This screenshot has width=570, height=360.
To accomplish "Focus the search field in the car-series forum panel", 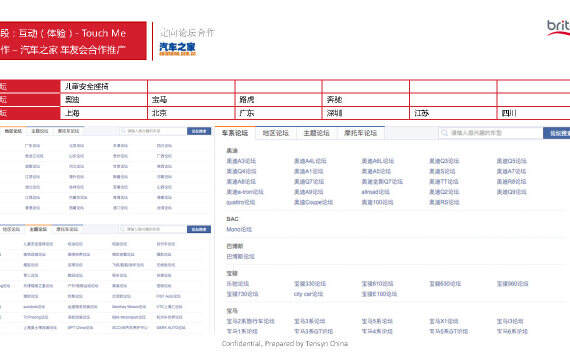I will pos(490,133).
